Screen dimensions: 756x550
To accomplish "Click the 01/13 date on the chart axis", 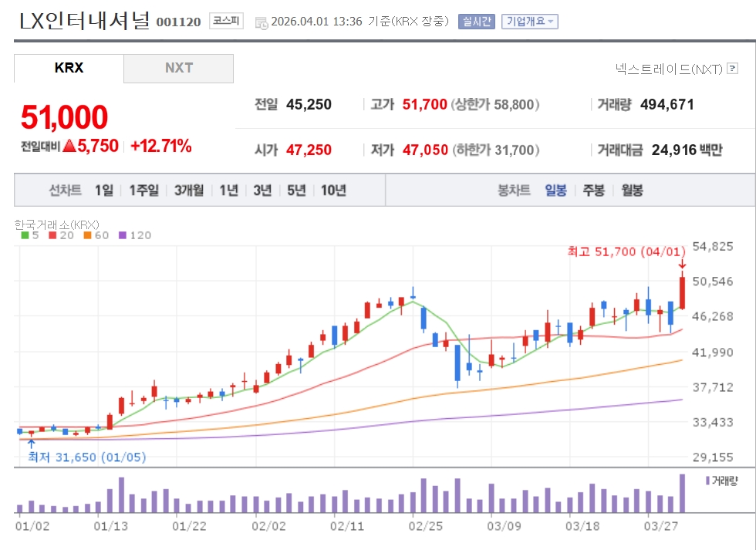I will coord(111,526).
